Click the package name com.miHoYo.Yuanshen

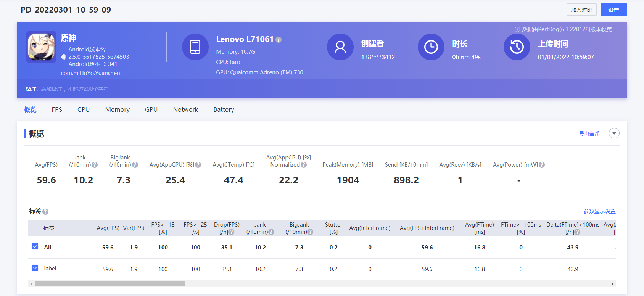tap(90, 73)
